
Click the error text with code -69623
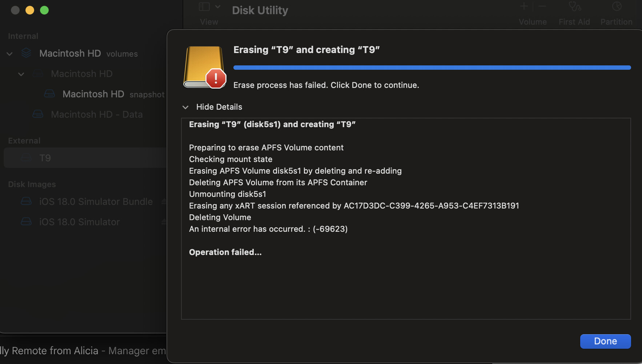click(268, 229)
